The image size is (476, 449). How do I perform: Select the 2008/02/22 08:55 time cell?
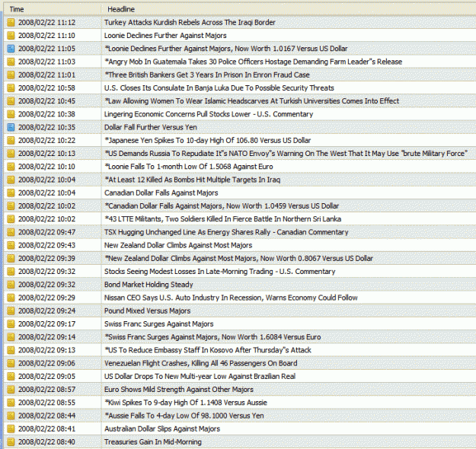click(53, 403)
